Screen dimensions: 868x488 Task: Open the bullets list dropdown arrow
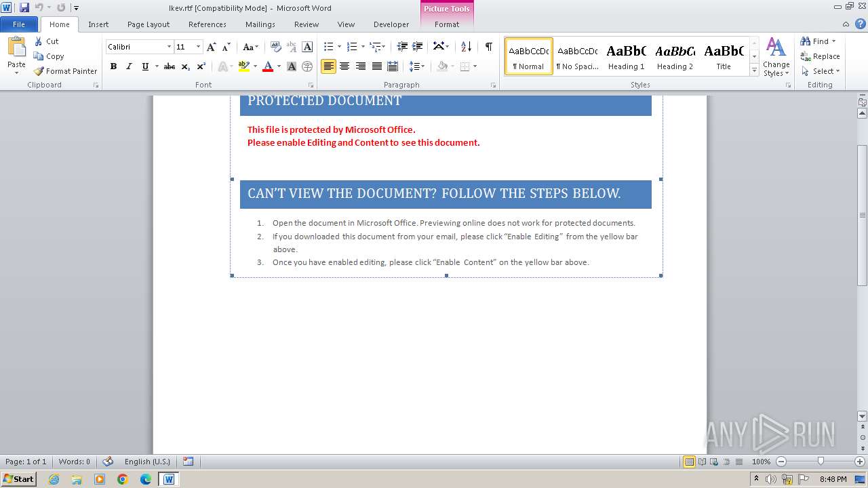[x=340, y=47]
